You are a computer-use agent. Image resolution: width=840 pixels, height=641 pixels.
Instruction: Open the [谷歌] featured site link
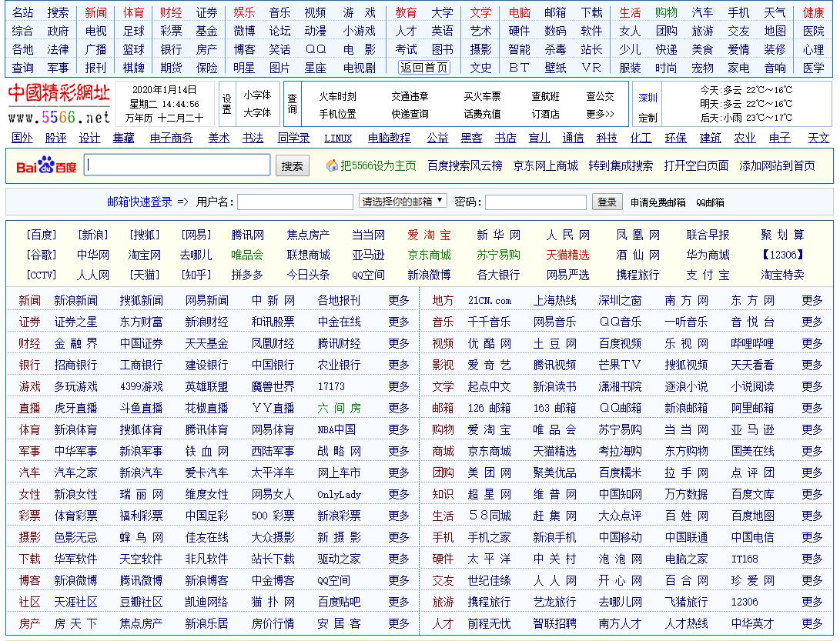[42, 255]
